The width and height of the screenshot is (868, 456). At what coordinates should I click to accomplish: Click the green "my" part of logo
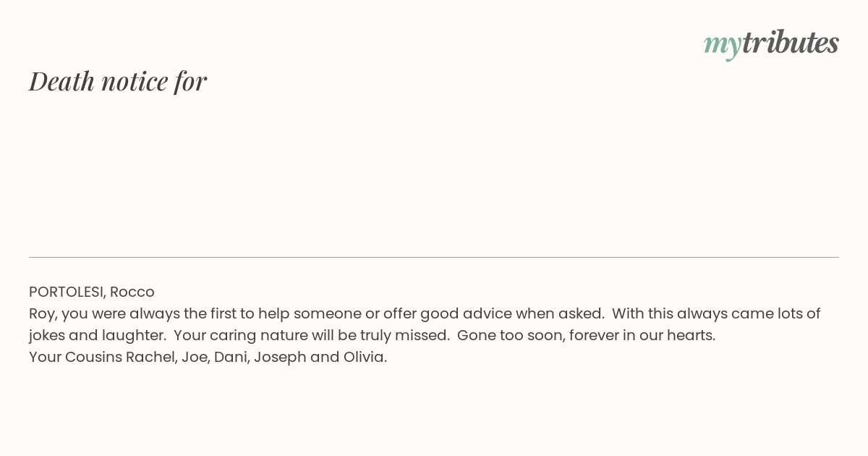coord(722,46)
